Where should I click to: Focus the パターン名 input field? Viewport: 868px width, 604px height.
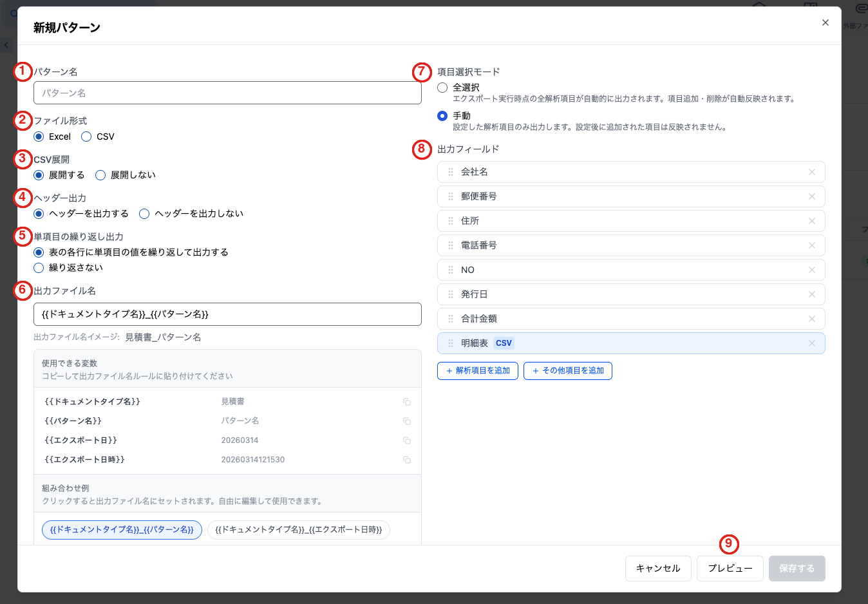tap(227, 93)
